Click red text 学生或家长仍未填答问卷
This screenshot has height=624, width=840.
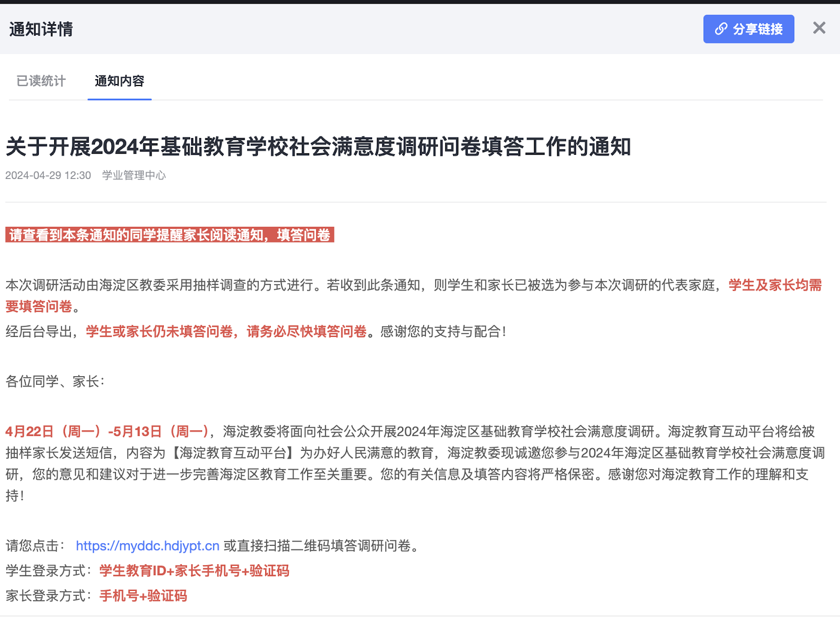pos(160,332)
